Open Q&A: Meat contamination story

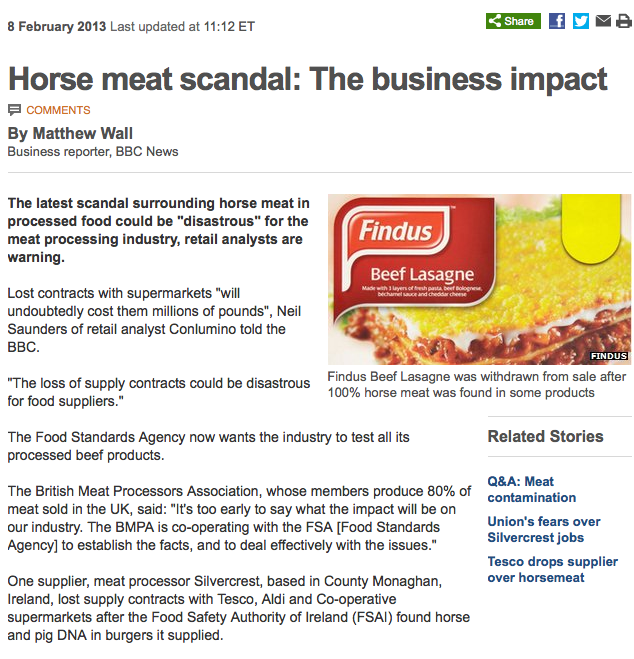pos(531,489)
